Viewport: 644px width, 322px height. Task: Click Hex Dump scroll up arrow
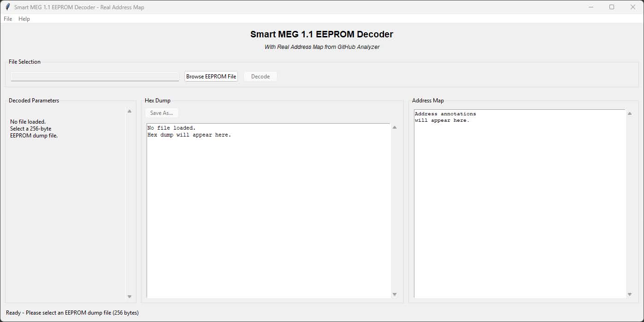(x=395, y=127)
